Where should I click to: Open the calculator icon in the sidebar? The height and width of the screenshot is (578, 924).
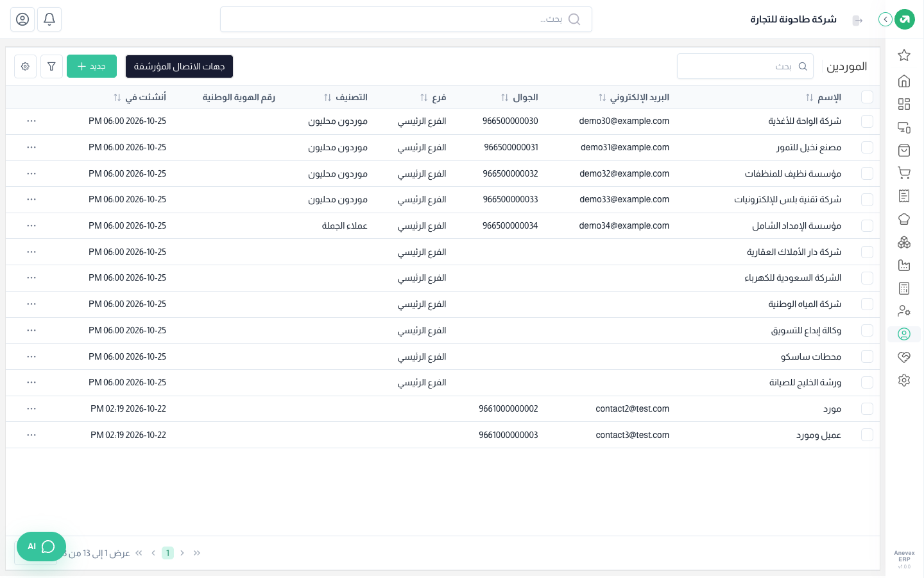904,288
